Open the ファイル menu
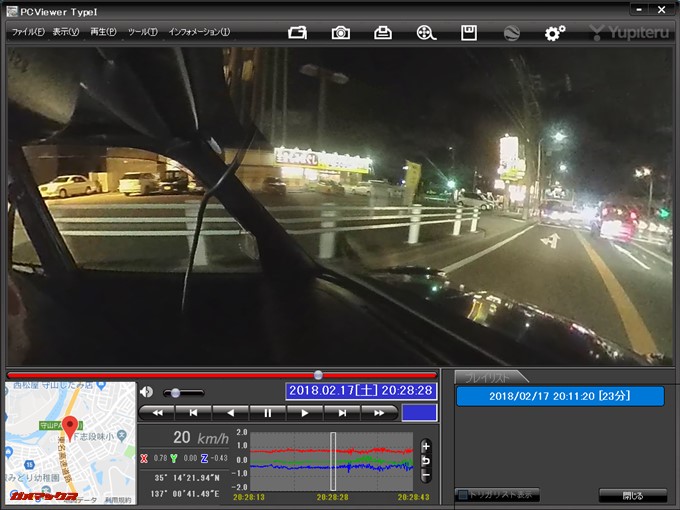 (27, 32)
